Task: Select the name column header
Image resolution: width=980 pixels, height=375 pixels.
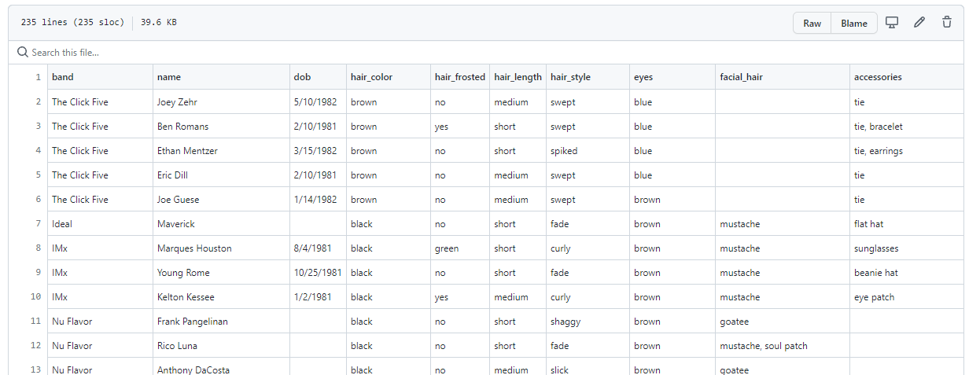Action: pos(221,77)
